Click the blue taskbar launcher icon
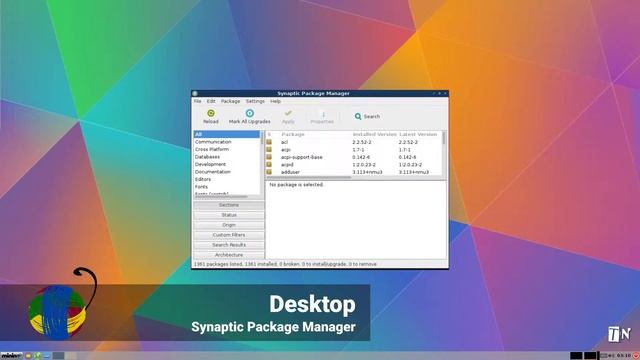640x360 pixels. pos(47,356)
